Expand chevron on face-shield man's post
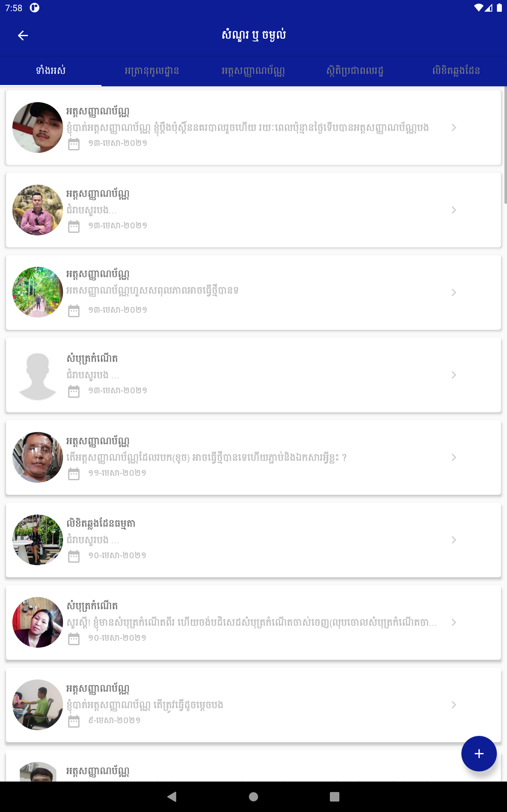This screenshot has width=507, height=812. click(x=454, y=457)
